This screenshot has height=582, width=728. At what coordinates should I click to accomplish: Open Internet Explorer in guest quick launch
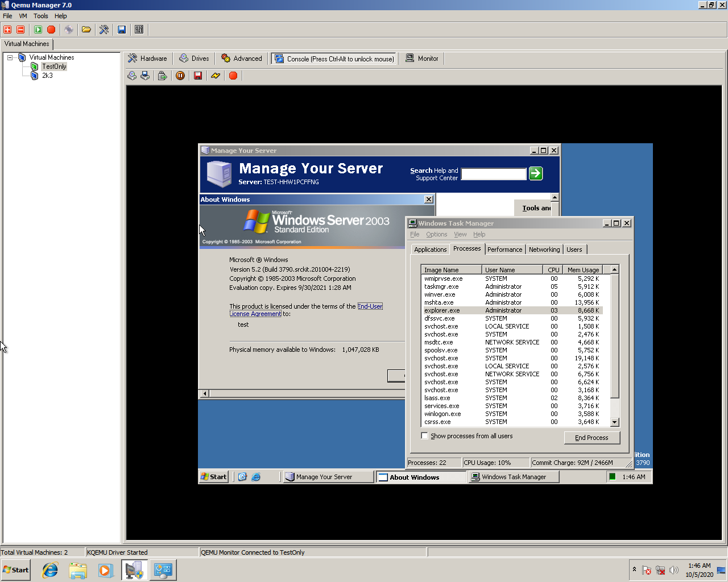coord(256,477)
